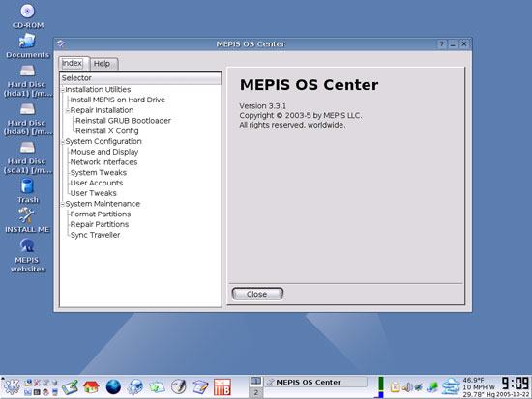Click the satellite-like tray icon
The height and width of the screenshot is (399, 532).
click(x=419, y=386)
